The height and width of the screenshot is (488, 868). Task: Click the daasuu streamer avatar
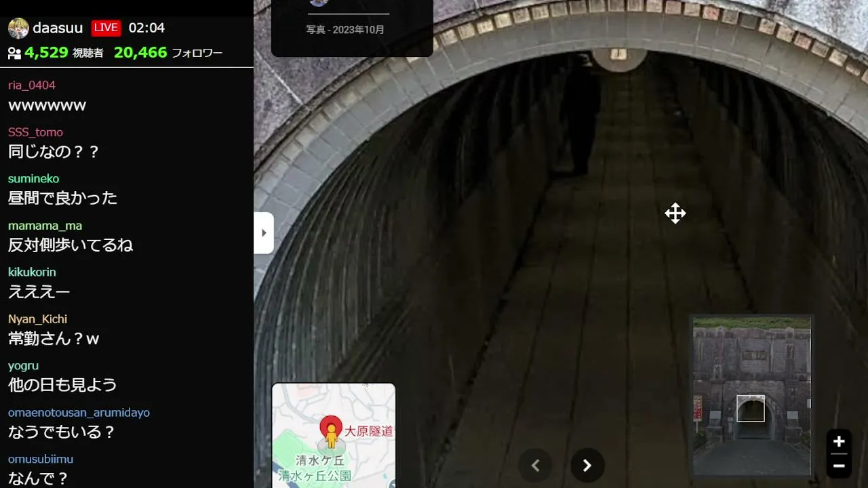point(18,28)
